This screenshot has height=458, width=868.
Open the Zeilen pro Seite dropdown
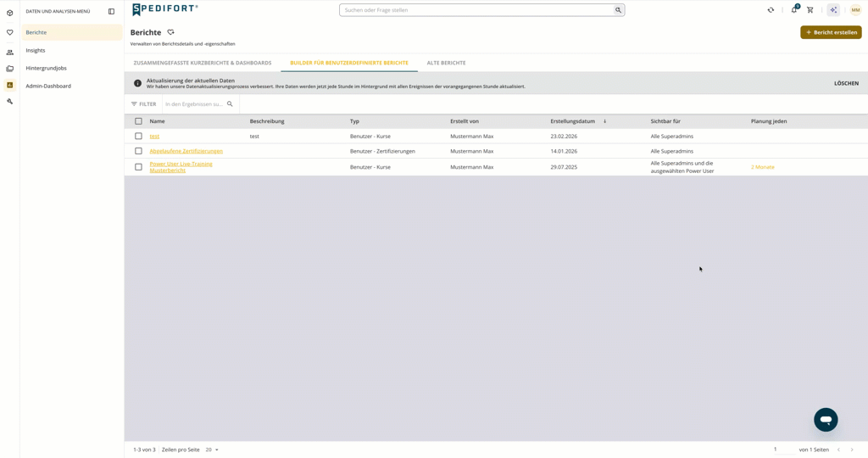212,450
